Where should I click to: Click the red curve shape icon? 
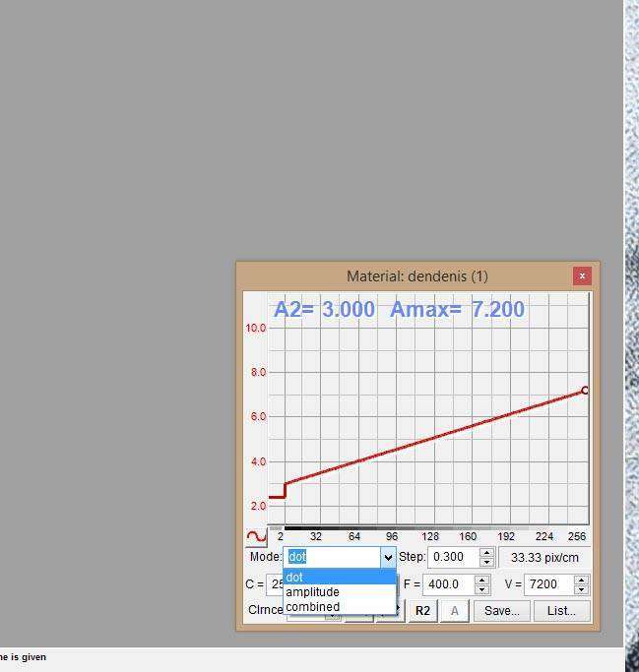256,537
